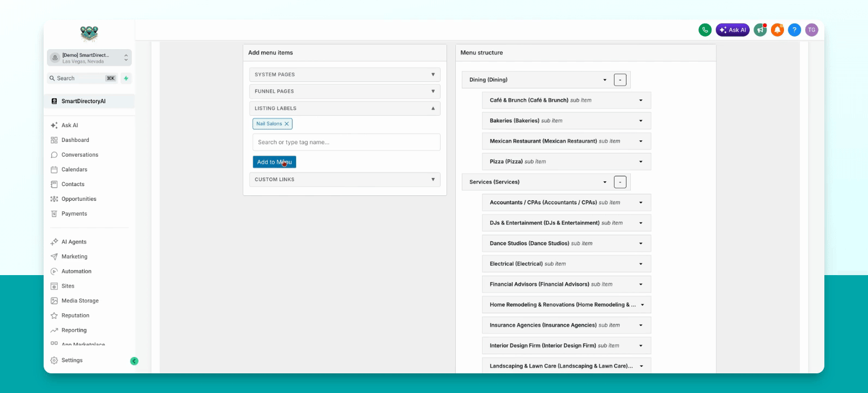The height and width of the screenshot is (393, 868).
Task: Expand the Pizza sub item arrow
Action: 641,162
